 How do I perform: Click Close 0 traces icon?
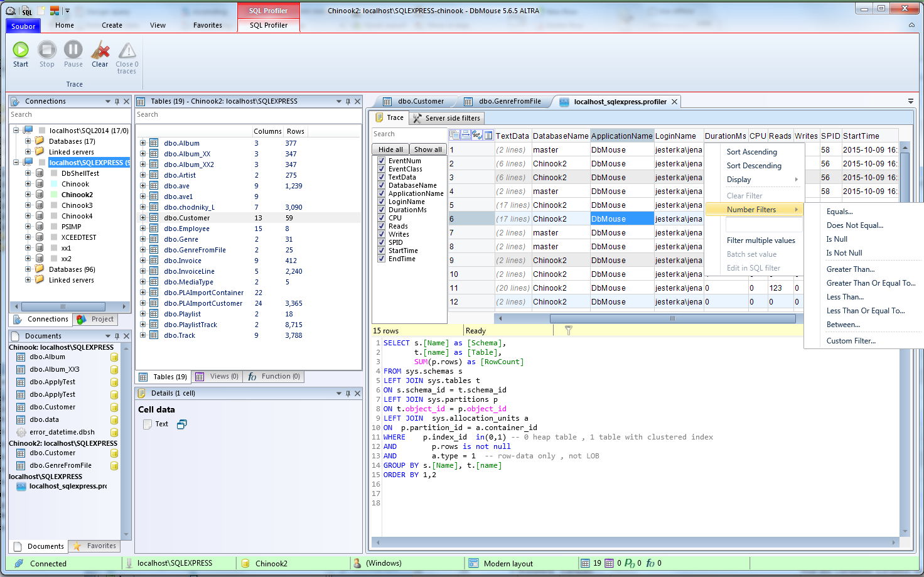click(127, 50)
